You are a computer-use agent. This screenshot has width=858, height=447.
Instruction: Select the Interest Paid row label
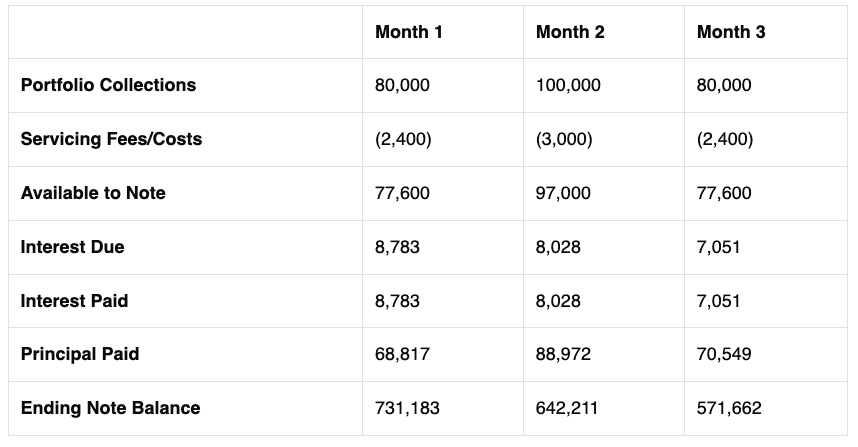(x=74, y=301)
